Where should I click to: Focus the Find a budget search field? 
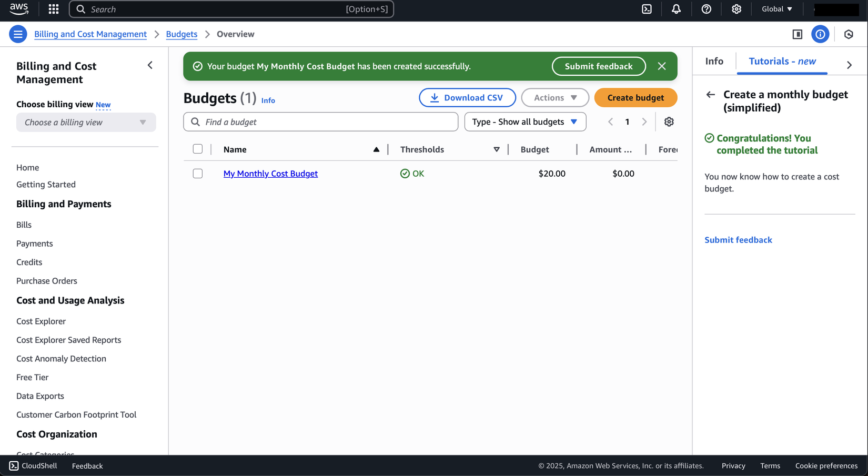(320, 121)
